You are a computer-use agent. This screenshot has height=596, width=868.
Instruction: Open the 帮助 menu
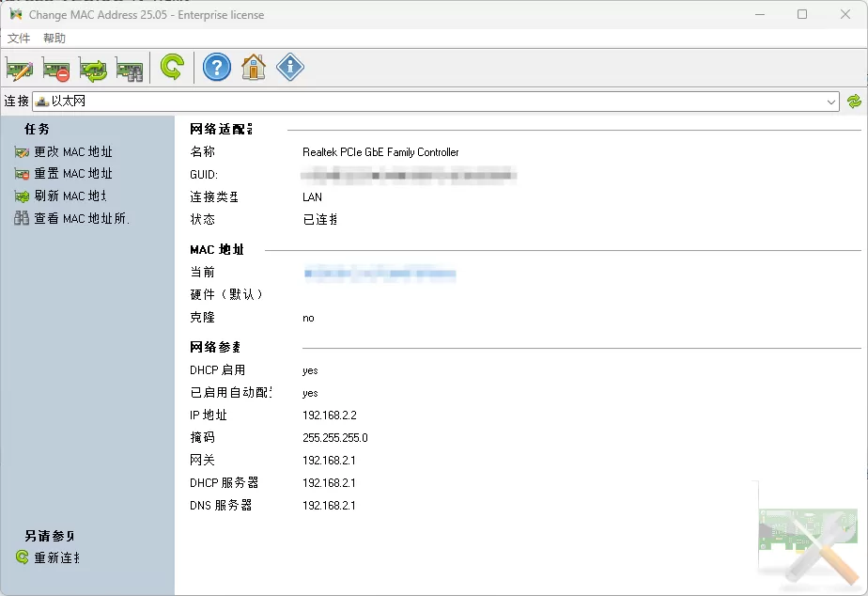coord(53,39)
